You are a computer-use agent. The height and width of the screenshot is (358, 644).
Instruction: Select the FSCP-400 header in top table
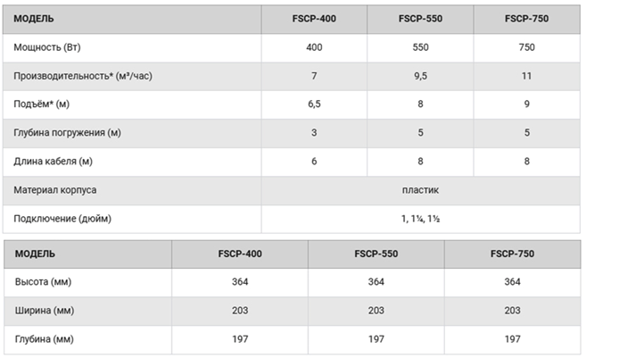(x=314, y=19)
